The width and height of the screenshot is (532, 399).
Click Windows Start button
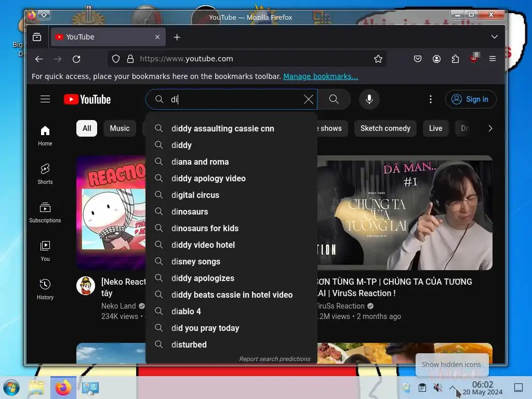click(x=11, y=388)
